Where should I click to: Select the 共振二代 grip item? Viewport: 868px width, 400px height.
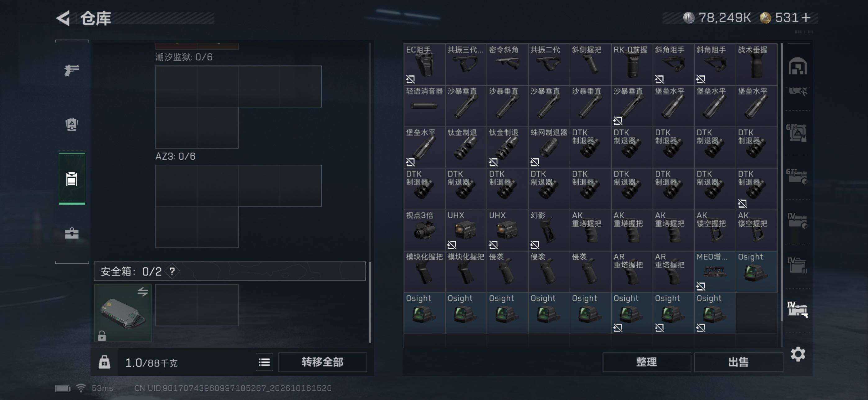point(549,64)
